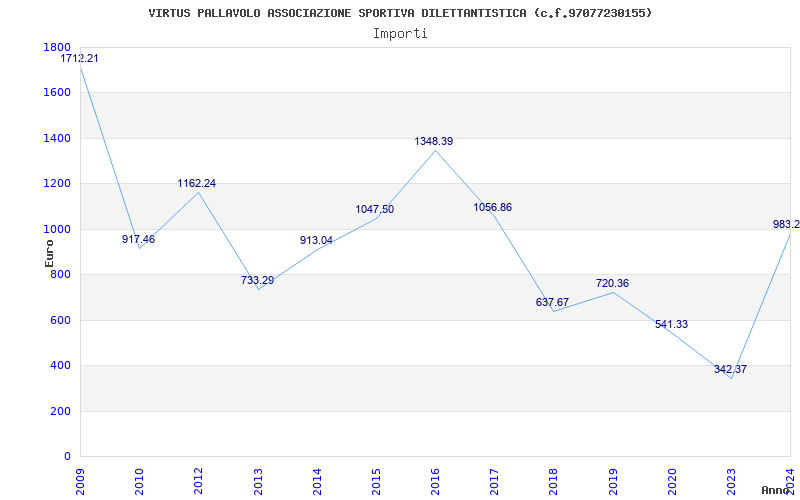Click the 1800 y-axis tick label
The height and width of the screenshot is (500, 800).
click(57, 47)
